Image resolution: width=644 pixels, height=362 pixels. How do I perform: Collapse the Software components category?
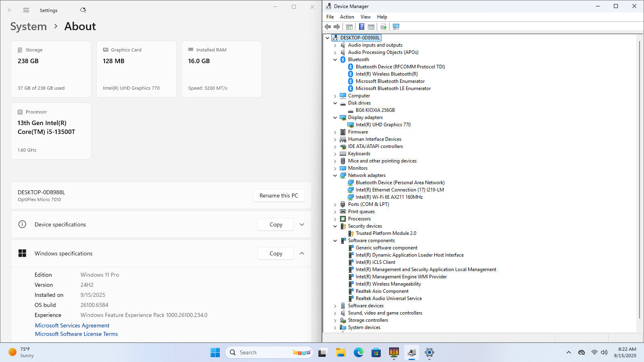335,241
